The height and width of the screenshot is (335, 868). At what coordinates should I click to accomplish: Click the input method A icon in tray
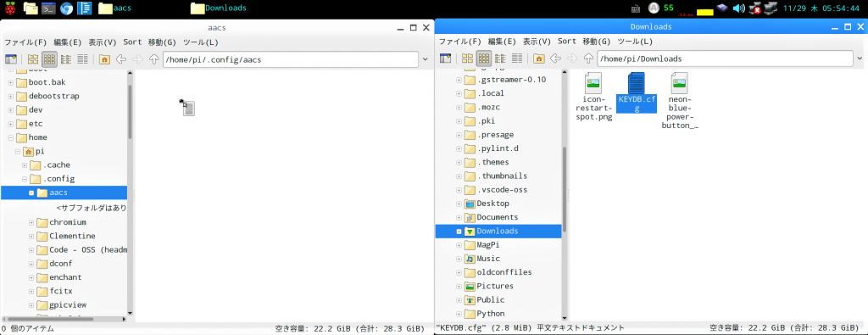point(654,8)
